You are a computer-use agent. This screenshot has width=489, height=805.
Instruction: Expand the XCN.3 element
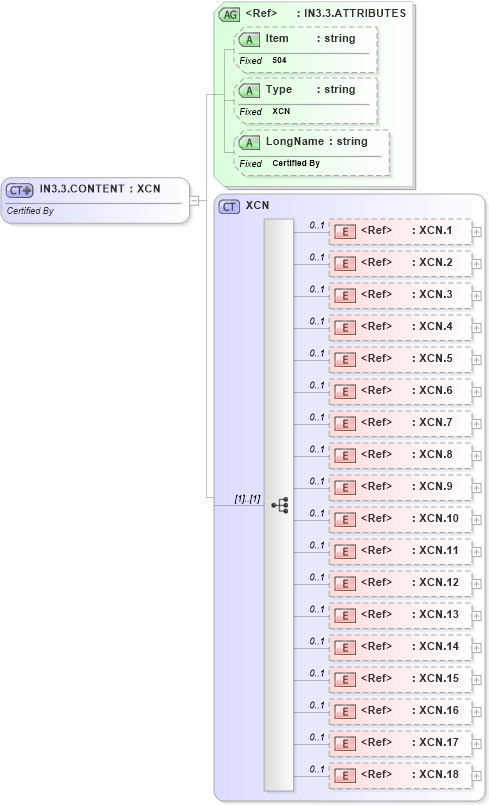477,296
